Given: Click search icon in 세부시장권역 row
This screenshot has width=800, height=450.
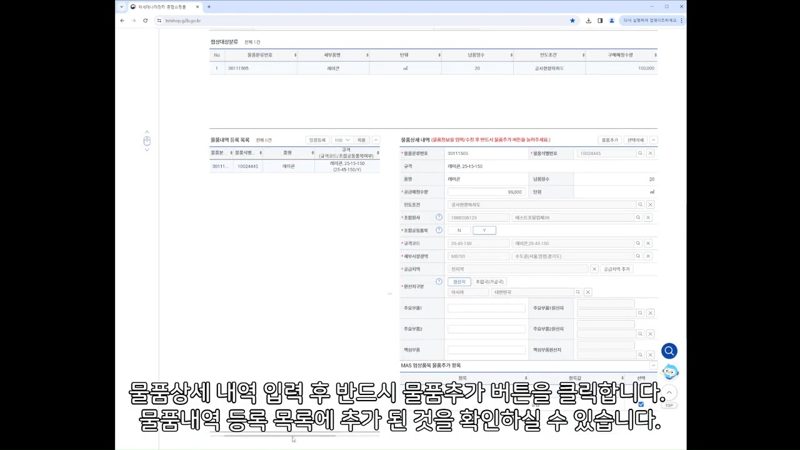Looking at the screenshot, I should 638,256.
